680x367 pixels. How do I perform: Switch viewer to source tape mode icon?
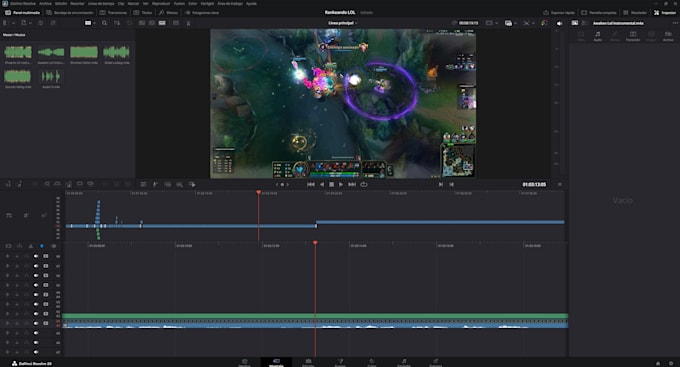(x=152, y=23)
